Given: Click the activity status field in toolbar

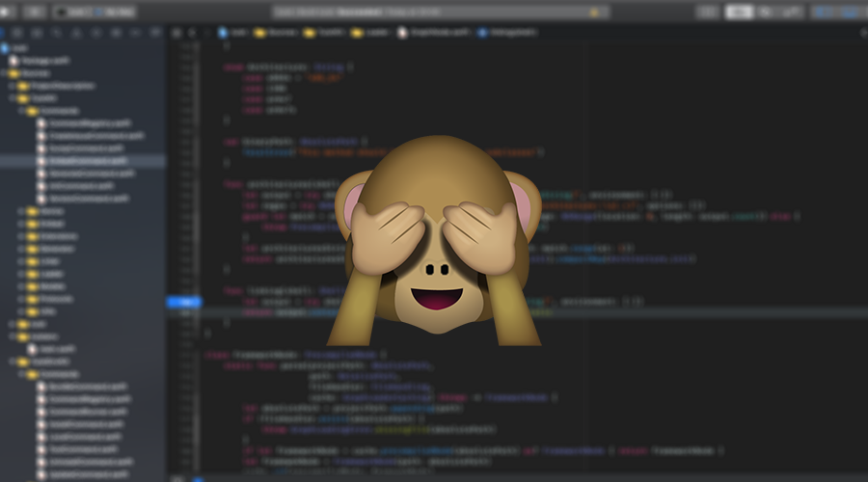Looking at the screenshot, I should pos(441,13).
